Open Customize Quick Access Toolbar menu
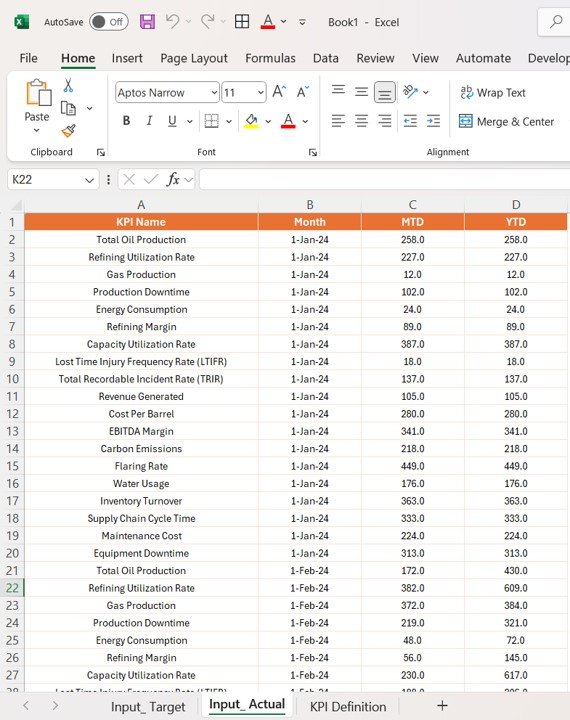This screenshot has width=570, height=720. coord(302,22)
